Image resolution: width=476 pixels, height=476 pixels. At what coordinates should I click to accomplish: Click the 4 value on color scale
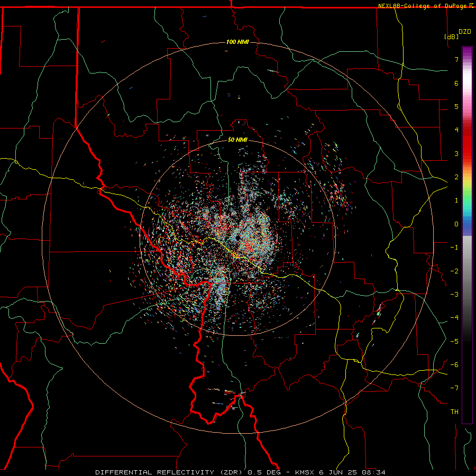(x=456, y=130)
